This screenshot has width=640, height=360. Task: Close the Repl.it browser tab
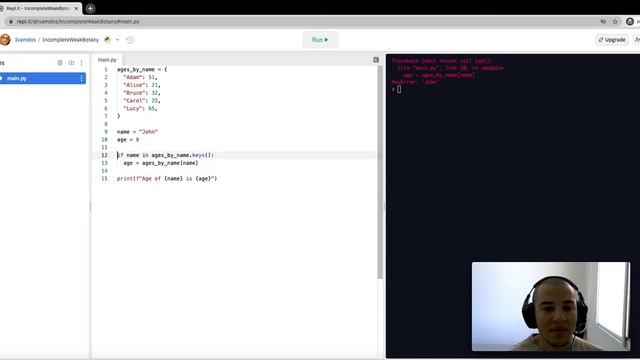76,8
